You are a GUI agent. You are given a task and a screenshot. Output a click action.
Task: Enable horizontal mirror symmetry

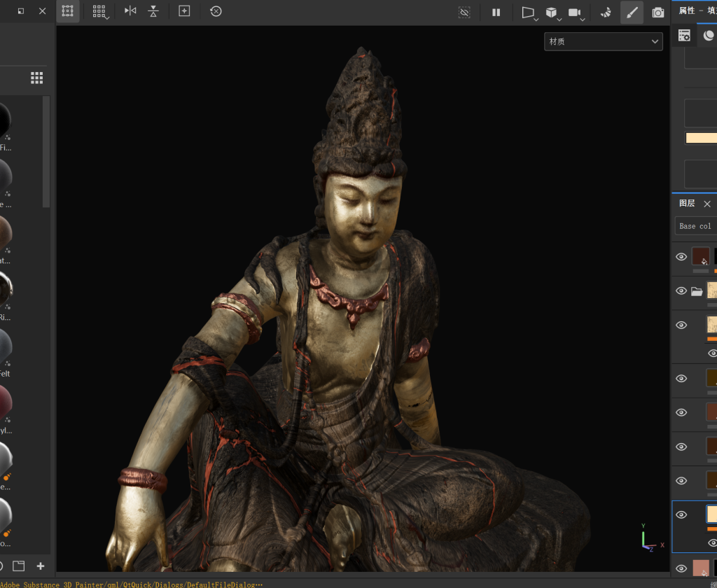click(130, 11)
